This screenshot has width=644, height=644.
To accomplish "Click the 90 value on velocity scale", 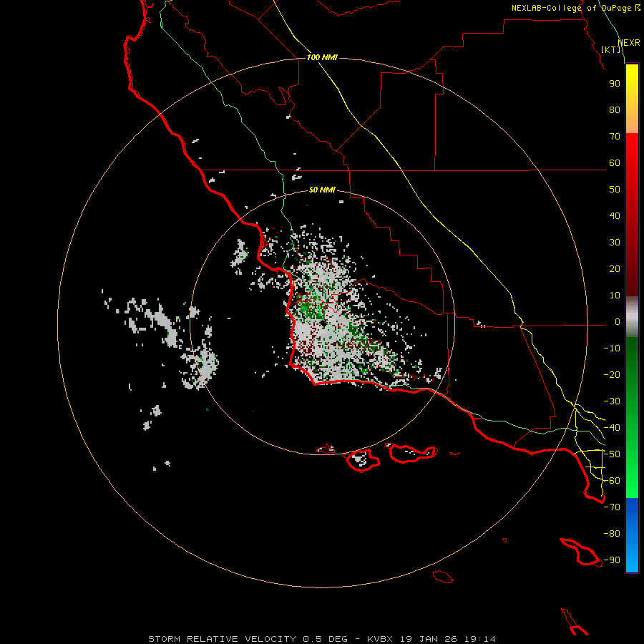I will [615, 84].
